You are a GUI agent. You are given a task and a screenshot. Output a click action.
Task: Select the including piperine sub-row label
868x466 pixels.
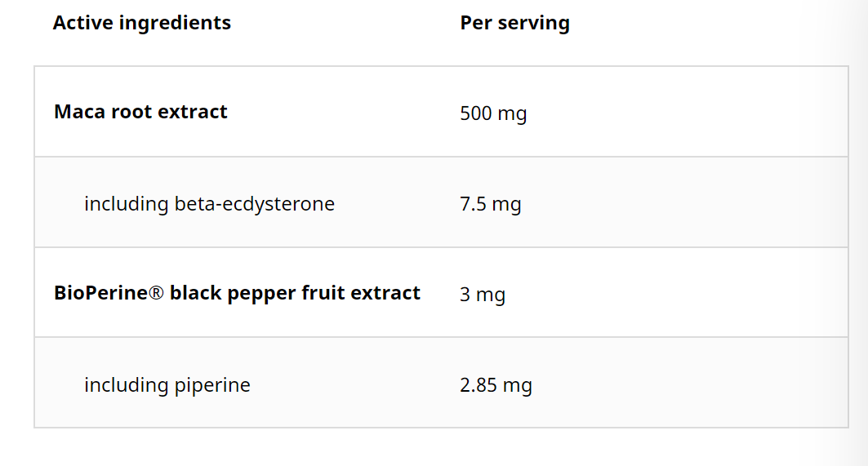[167, 385]
